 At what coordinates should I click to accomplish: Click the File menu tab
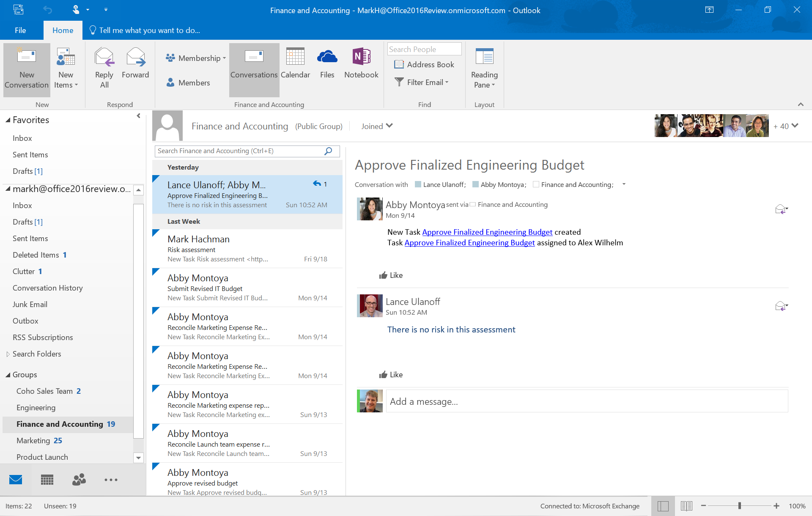coord(21,30)
